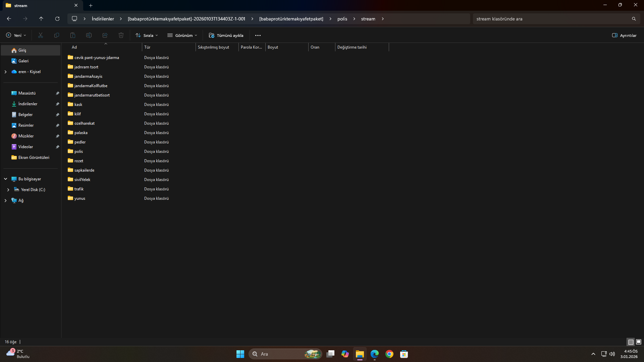Sort by the Oran column header
The height and width of the screenshot is (362, 644).
pyautogui.click(x=322, y=47)
